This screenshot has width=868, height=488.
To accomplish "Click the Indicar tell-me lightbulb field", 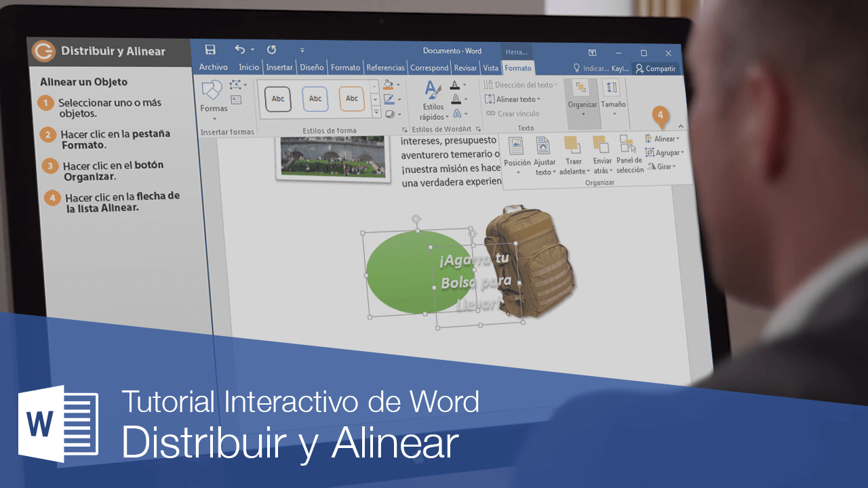I will [x=592, y=69].
